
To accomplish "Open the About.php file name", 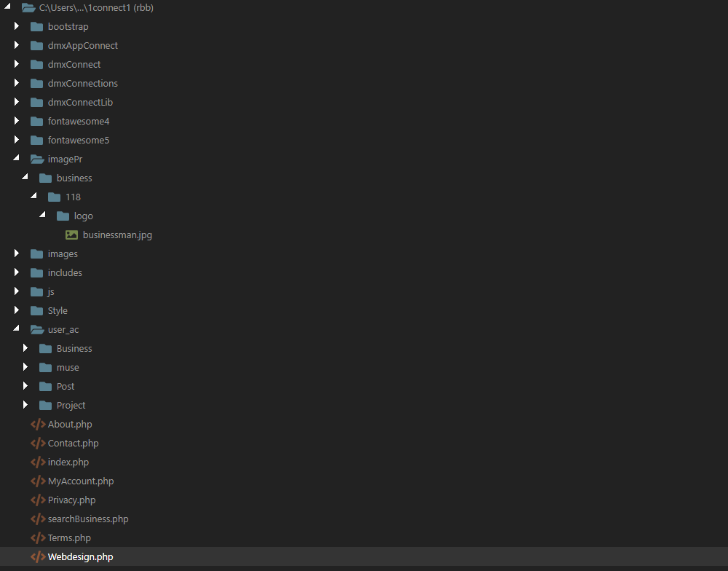I will (70, 424).
